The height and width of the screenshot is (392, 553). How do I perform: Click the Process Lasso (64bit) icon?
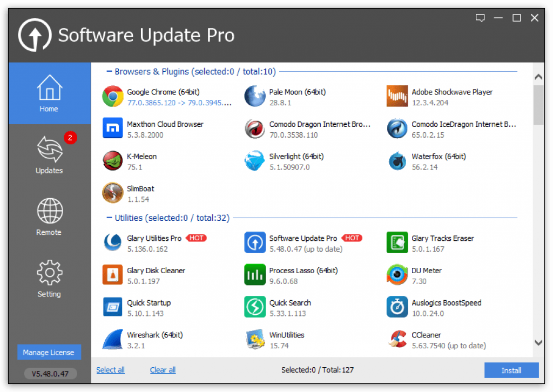pyautogui.click(x=255, y=275)
